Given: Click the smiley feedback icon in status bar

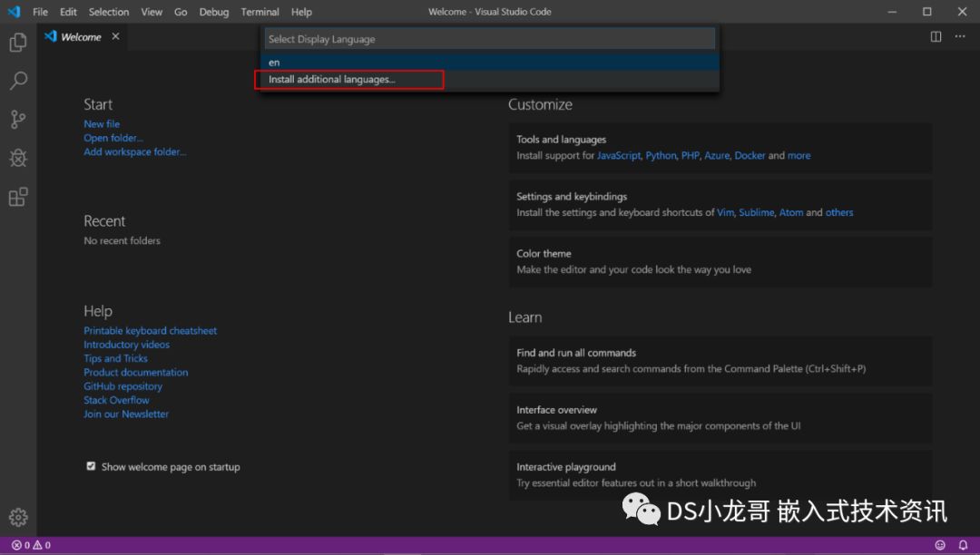Looking at the screenshot, I should 940,545.
